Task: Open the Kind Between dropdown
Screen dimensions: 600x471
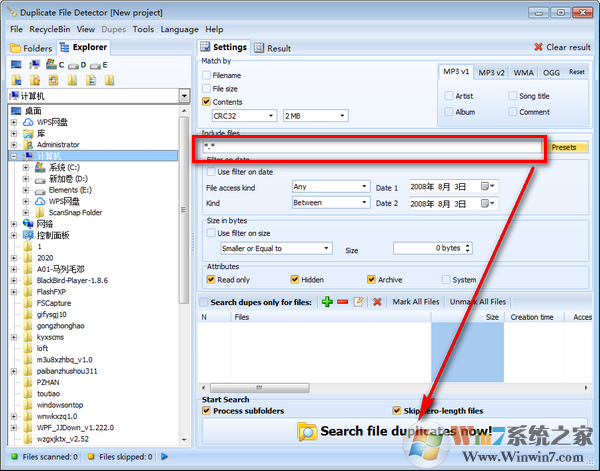Action: (x=331, y=202)
